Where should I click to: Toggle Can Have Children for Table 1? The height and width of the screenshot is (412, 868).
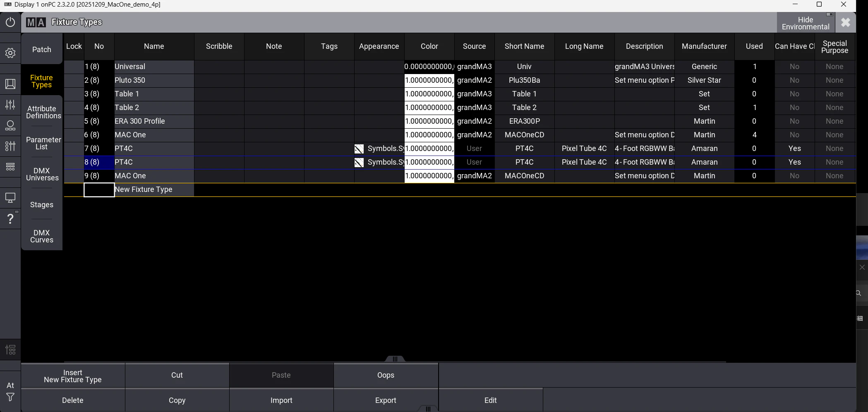pyautogui.click(x=794, y=94)
